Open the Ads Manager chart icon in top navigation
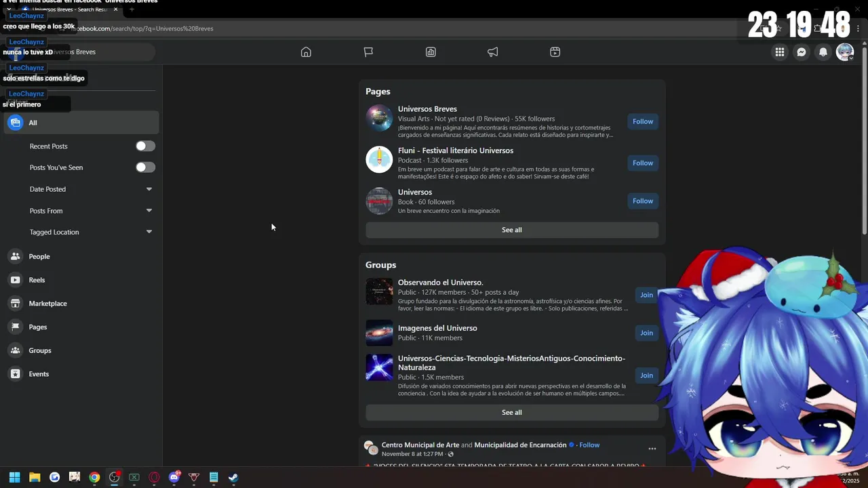The height and width of the screenshot is (488, 868). pyautogui.click(x=431, y=52)
